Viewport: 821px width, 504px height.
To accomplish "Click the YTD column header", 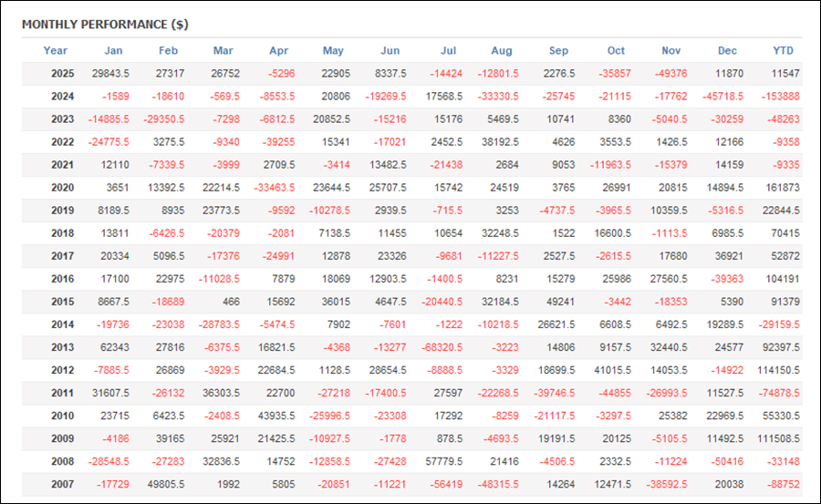I will pyautogui.click(x=783, y=51).
